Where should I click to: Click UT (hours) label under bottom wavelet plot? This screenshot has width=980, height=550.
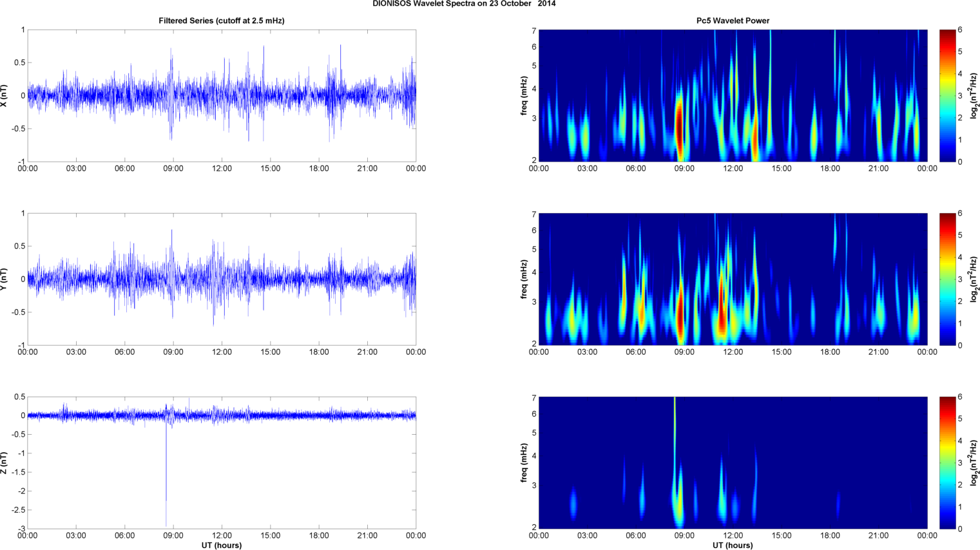(733, 545)
